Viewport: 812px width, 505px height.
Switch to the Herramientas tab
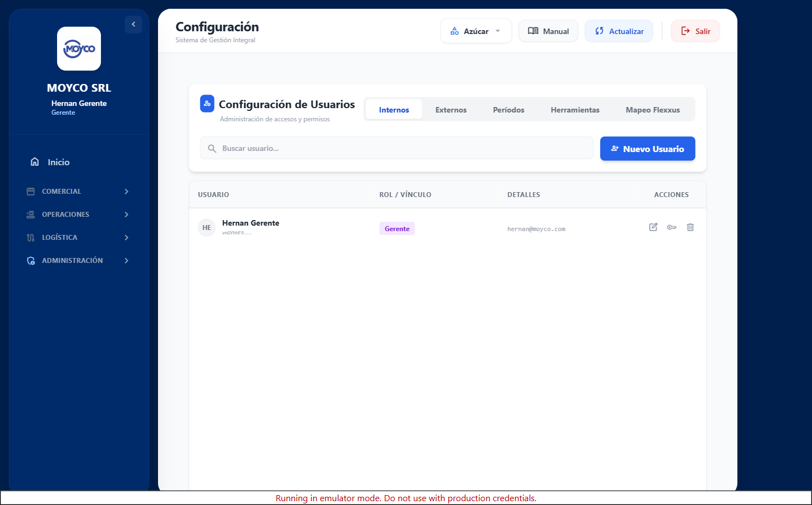(x=575, y=110)
